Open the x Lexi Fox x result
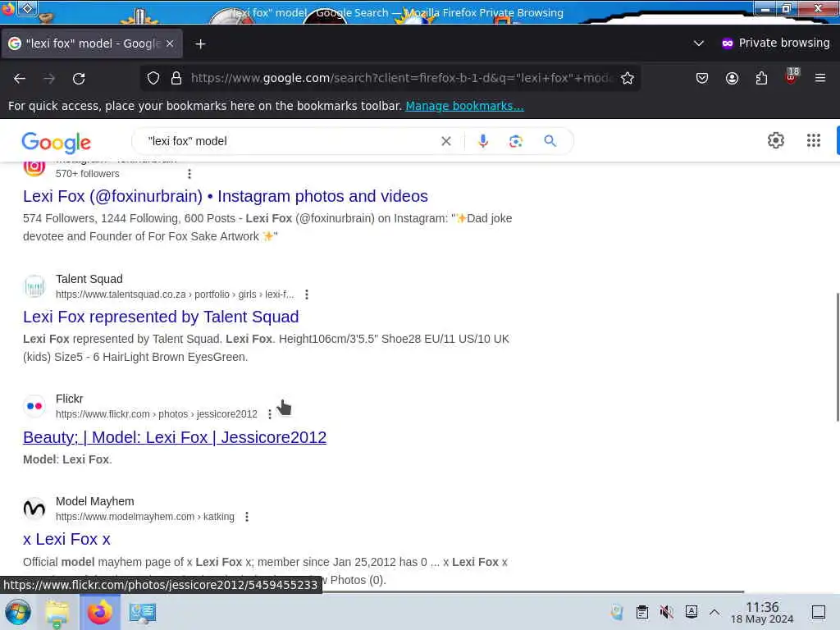 click(66, 539)
